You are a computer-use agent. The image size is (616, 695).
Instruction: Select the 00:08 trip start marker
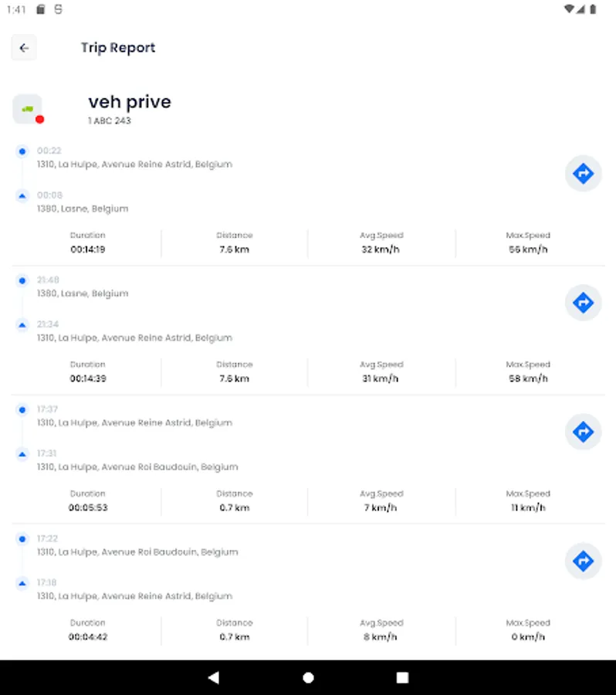[22, 195]
